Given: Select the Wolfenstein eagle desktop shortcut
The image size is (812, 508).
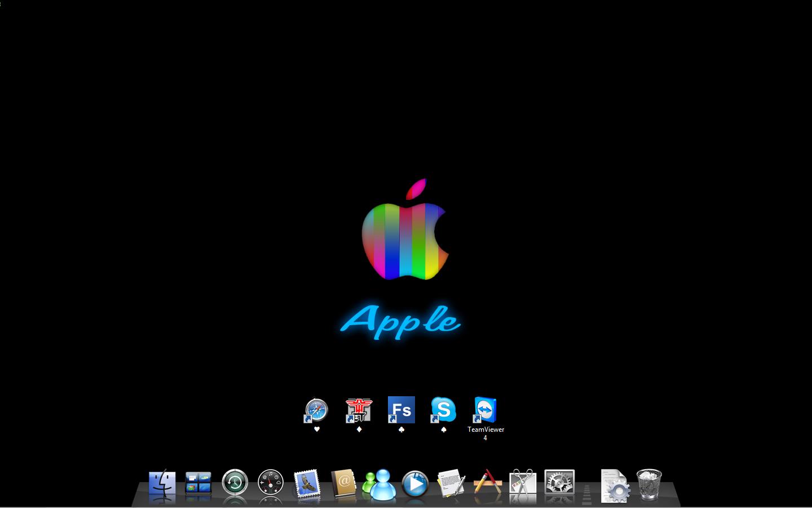Looking at the screenshot, I should point(359,410).
